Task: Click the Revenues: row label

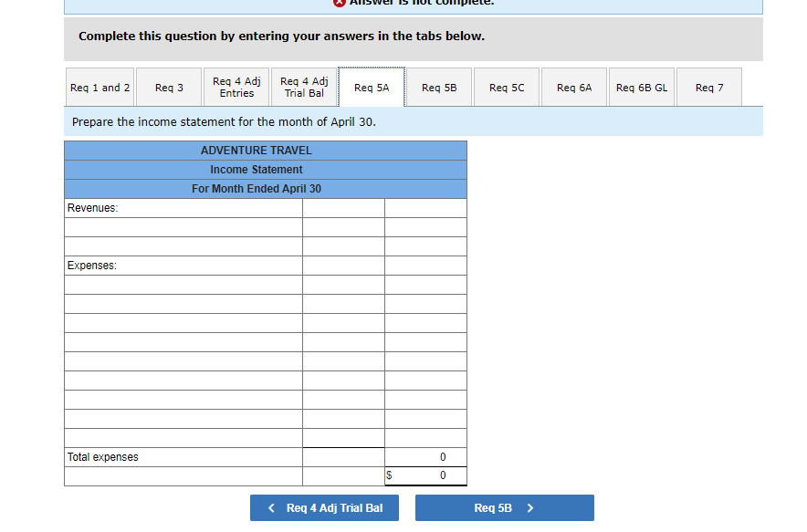Action: [92, 208]
